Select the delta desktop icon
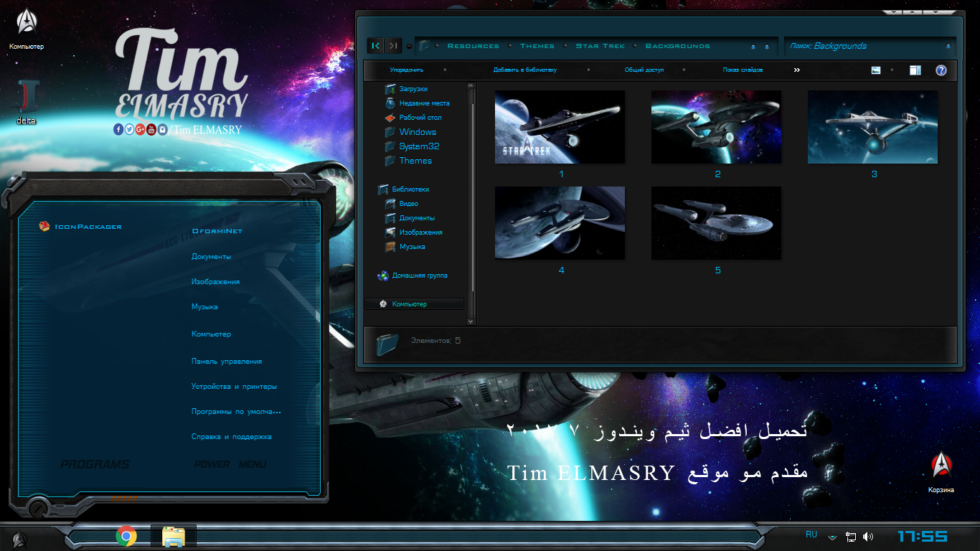Screen dimensions: 980x551 tap(27, 102)
